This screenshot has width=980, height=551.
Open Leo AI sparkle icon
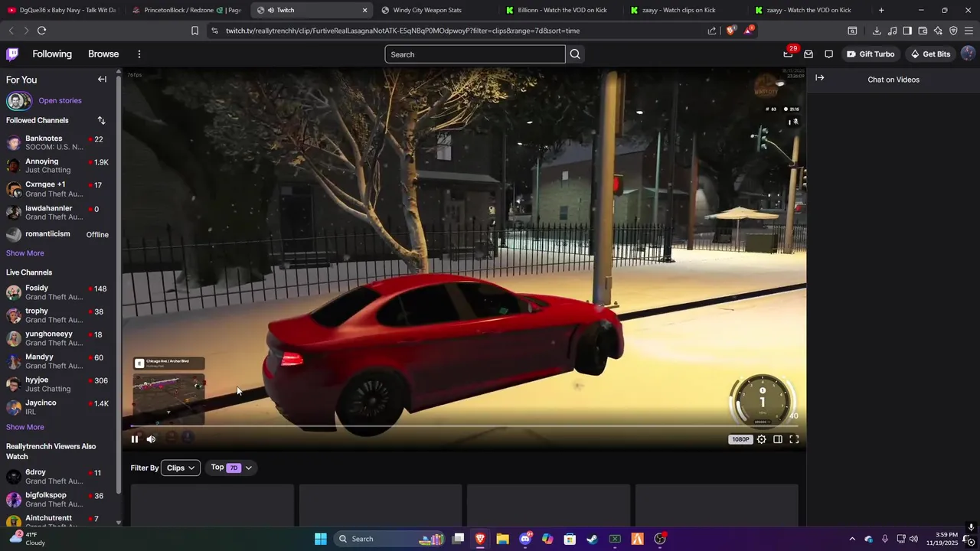pos(938,31)
